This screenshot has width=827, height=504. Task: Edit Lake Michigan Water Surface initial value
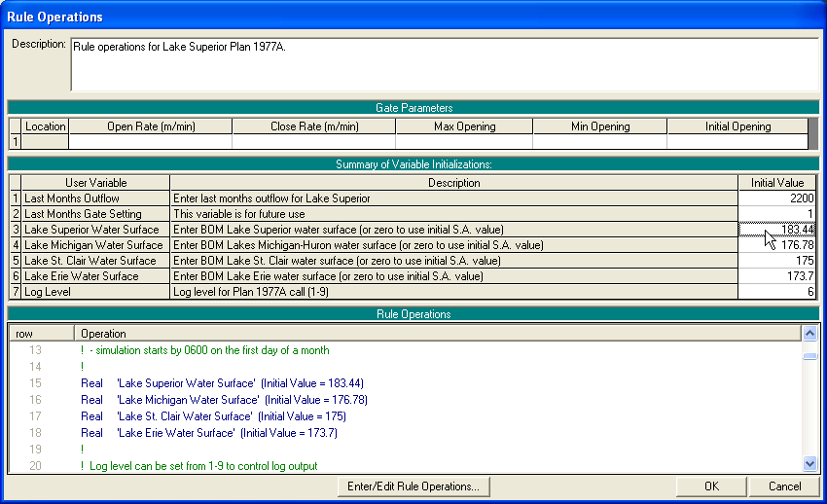[777, 245]
